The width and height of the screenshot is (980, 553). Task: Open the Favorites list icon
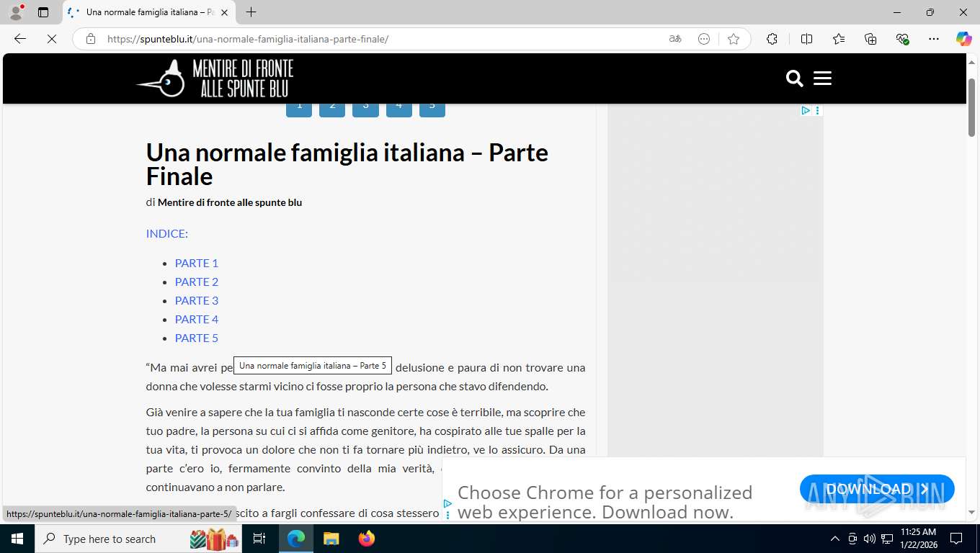point(839,39)
